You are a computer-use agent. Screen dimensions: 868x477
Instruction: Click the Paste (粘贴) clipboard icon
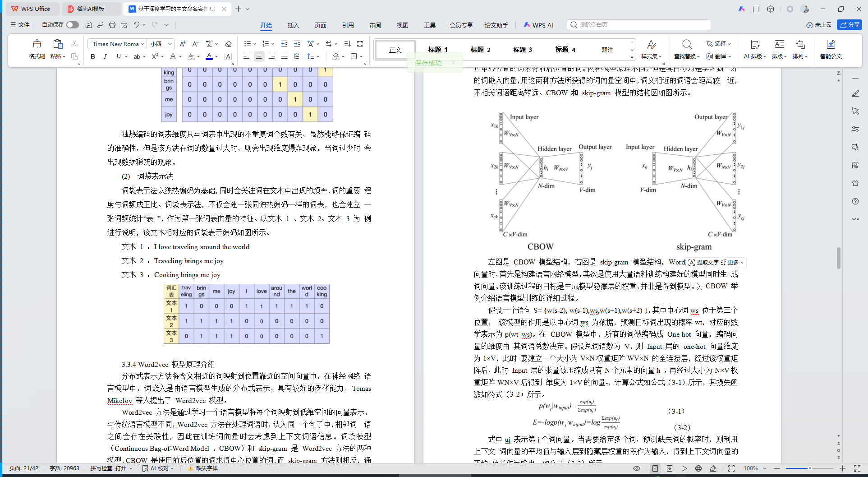click(57, 44)
